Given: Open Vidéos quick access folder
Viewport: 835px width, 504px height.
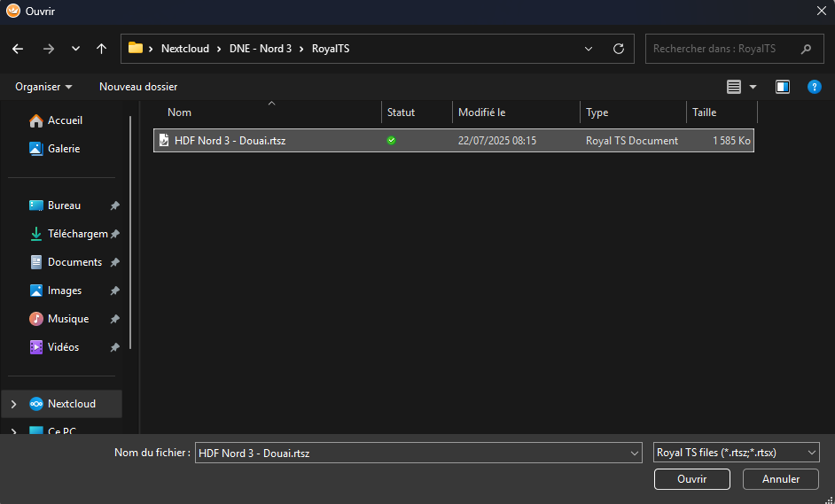Looking at the screenshot, I should coord(61,347).
